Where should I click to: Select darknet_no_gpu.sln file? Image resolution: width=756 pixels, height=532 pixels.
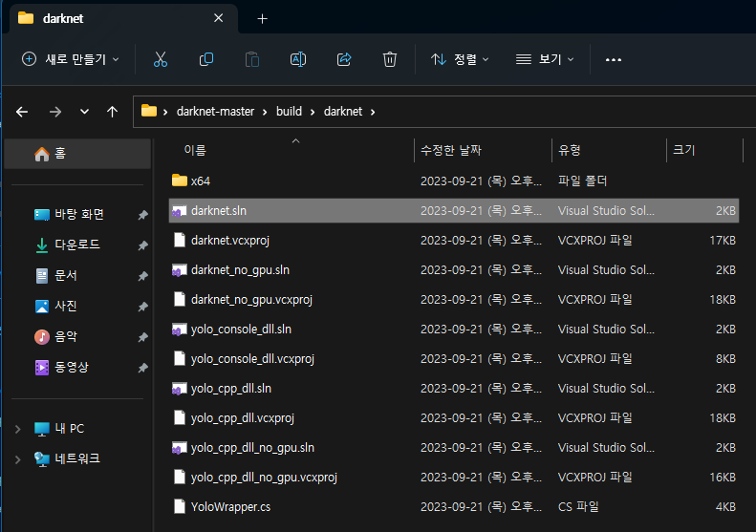click(454, 270)
